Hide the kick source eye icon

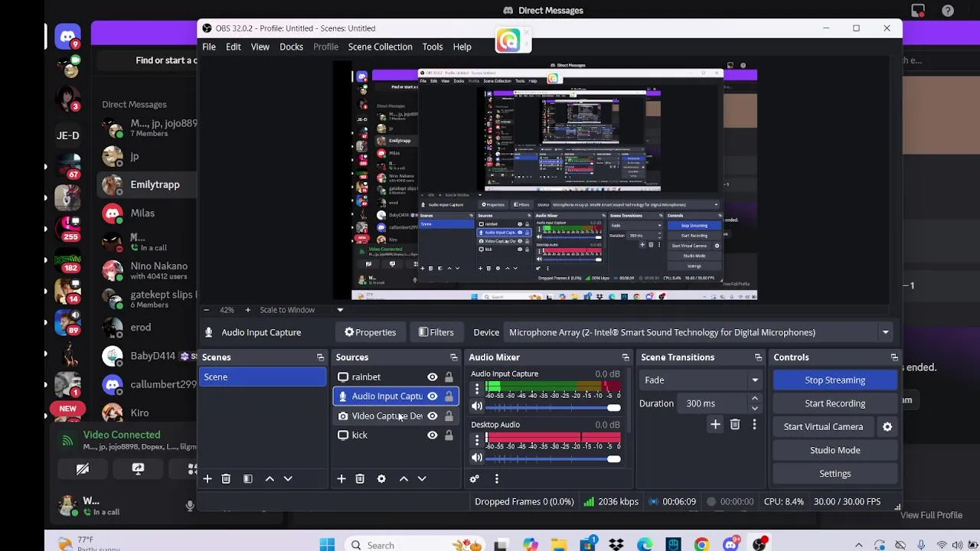pos(433,435)
